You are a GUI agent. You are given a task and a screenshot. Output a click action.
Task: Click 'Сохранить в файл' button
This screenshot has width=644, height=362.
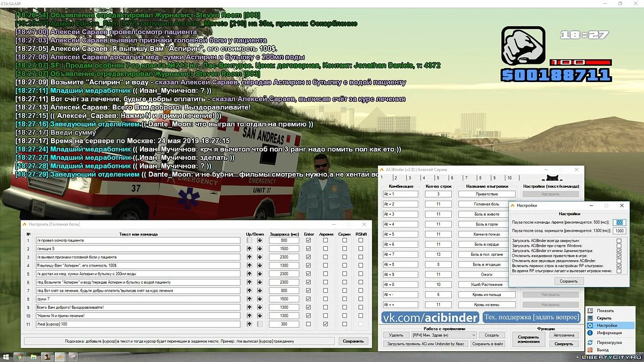click(487, 344)
